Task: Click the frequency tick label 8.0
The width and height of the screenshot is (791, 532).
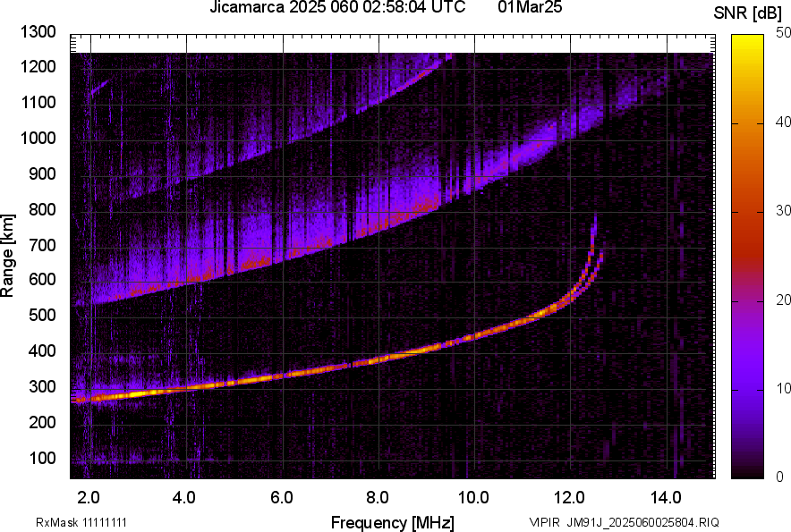Action: 378,498
